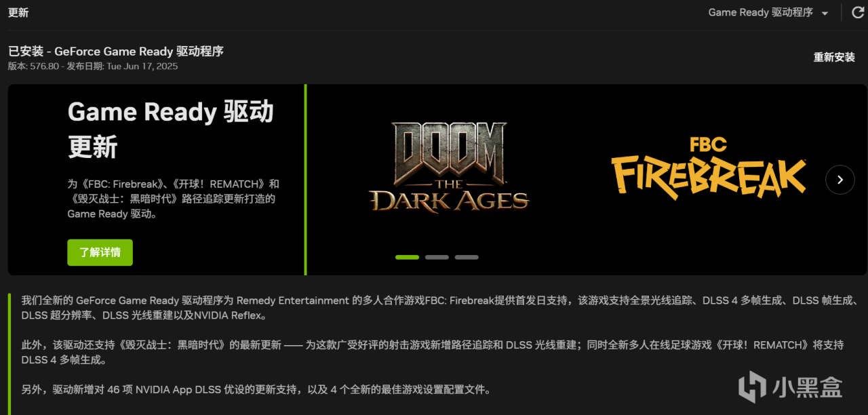Advance carousel with the next arrow
The width and height of the screenshot is (868, 415).
click(840, 180)
